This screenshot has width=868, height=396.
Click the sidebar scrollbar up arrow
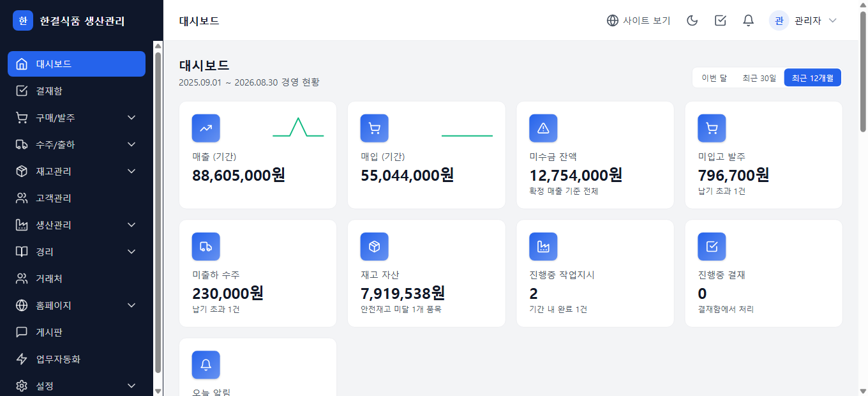pos(158,46)
